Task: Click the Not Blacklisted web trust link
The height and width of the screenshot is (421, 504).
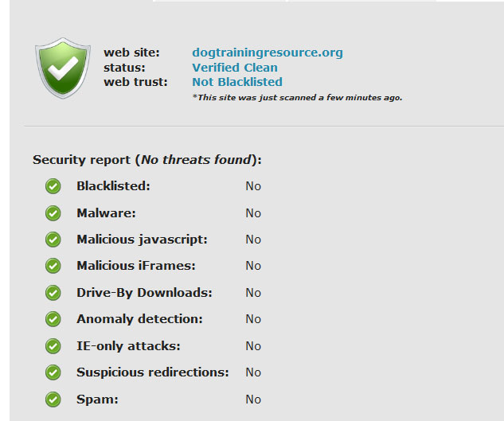Action: [237, 82]
